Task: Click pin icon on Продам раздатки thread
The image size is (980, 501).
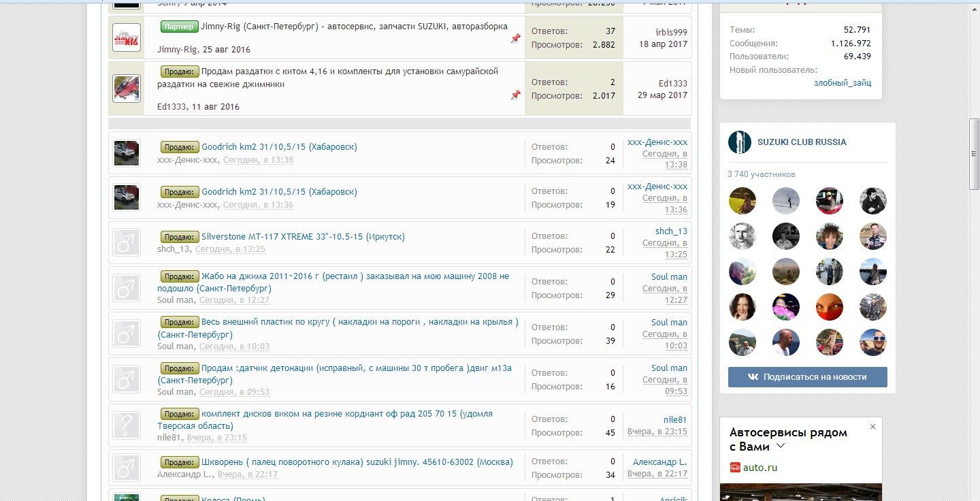Action: 515,95
